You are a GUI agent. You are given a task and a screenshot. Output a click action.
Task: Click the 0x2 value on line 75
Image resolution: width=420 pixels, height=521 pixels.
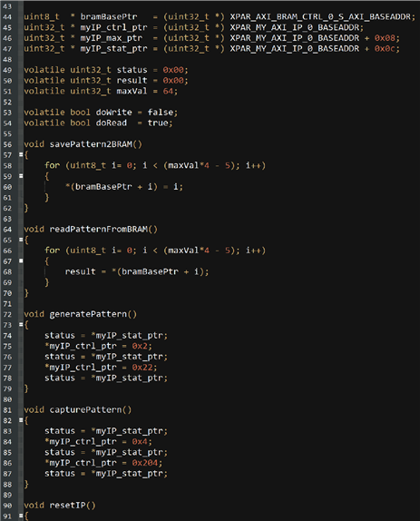pyautogui.click(x=140, y=346)
